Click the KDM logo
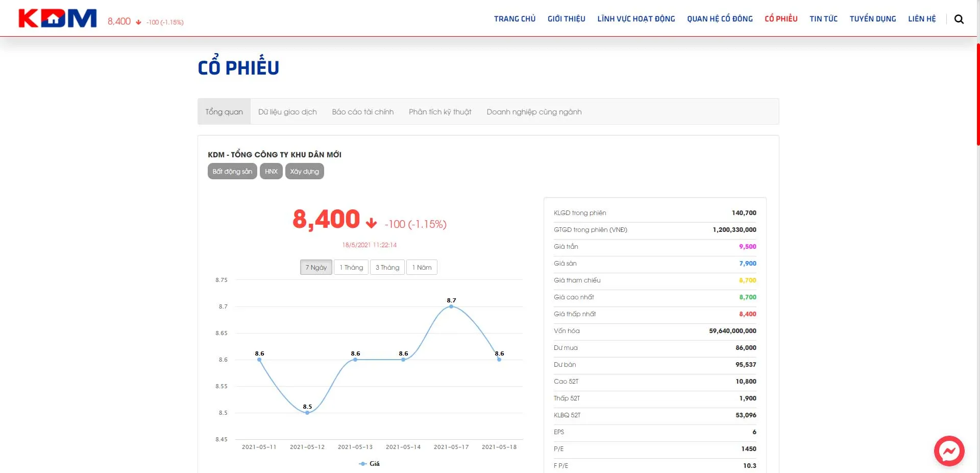Screen dimensions: 980x473 [x=58, y=18]
